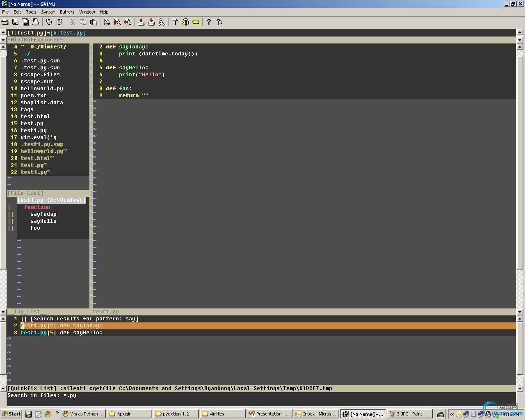Image resolution: width=525 pixels, height=420 pixels.
Task: Save the current file via floppy icon
Action: click(x=15, y=22)
